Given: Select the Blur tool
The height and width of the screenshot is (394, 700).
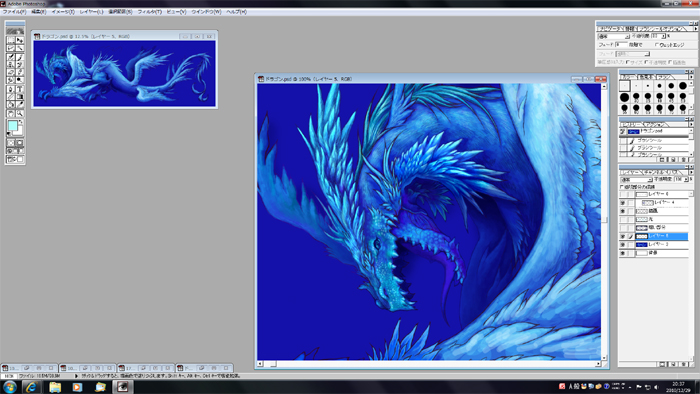Looking at the screenshot, I should coord(11,80).
